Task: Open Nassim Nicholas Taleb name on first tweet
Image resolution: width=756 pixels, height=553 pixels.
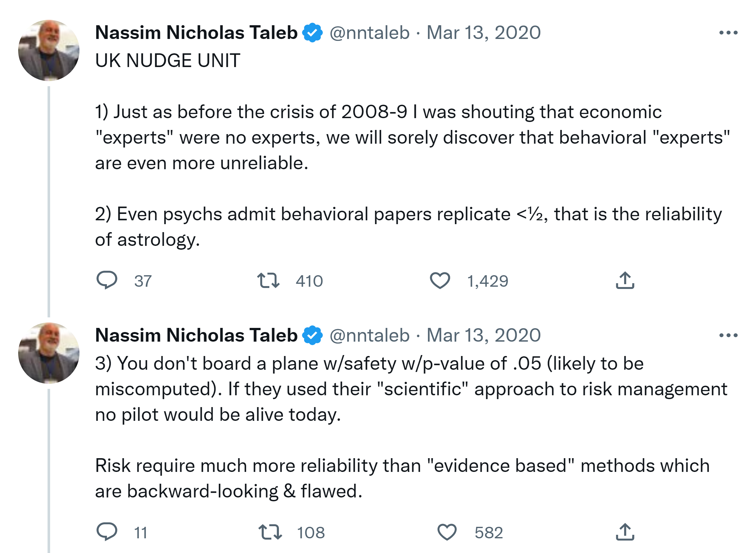Action: pyautogui.click(x=196, y=33)
